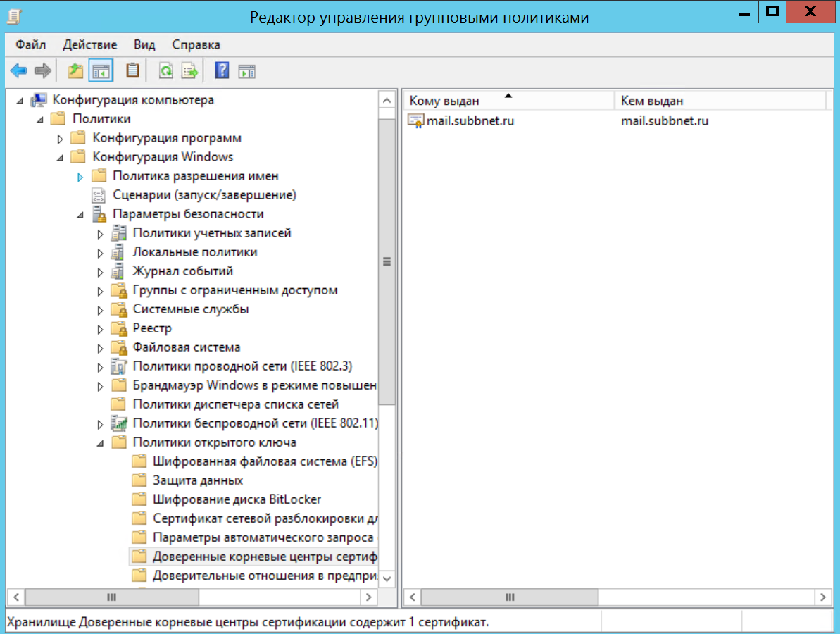Click the Export list toolbar icon
840x634 pixels.
click(x=189, y=70)
